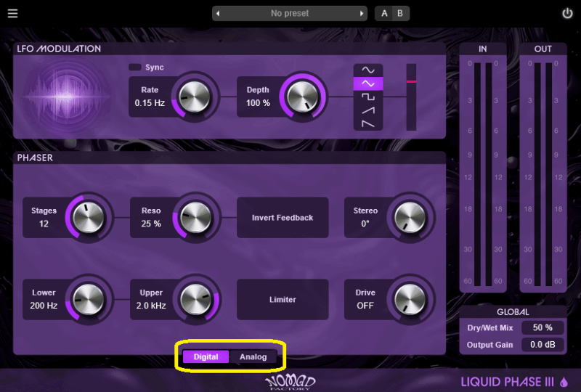Click the Stages knob

(x=88, y=218)
